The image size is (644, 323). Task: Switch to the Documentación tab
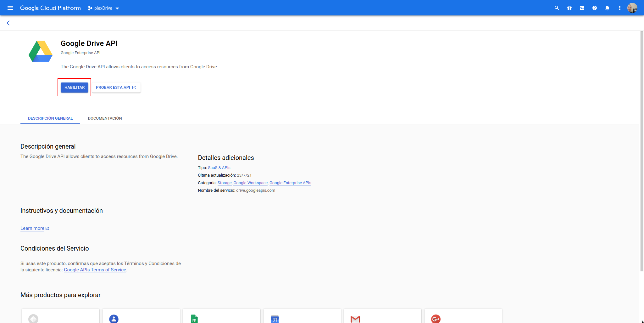105,118
